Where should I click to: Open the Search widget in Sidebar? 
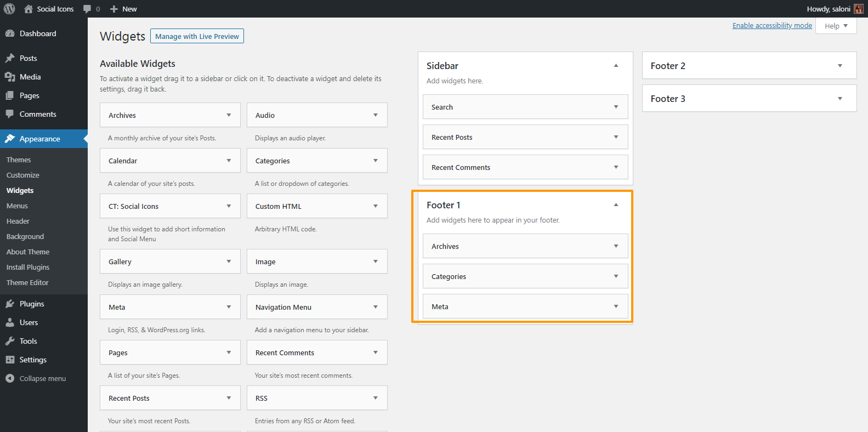pos(525,107)
